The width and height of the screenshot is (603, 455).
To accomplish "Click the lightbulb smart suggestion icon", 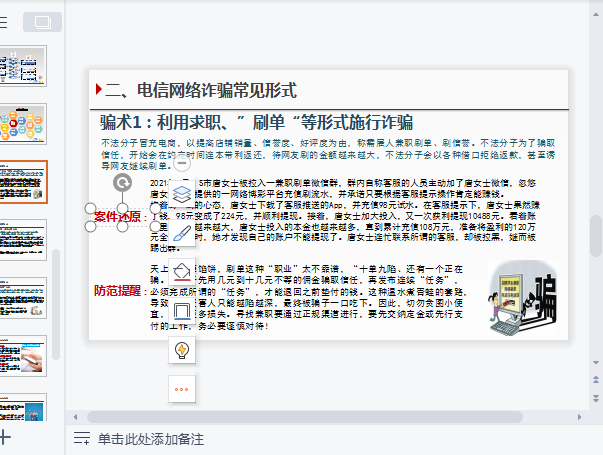I will [181, 349].
